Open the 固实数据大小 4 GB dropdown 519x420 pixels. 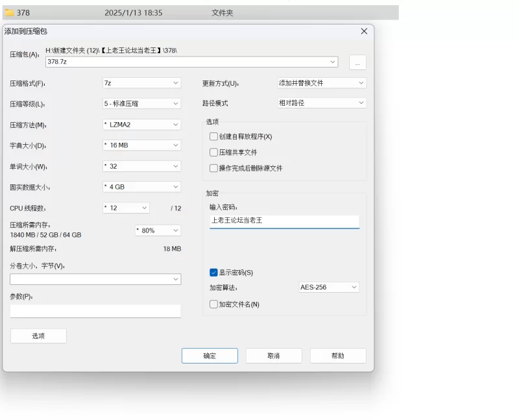(141, 187)
